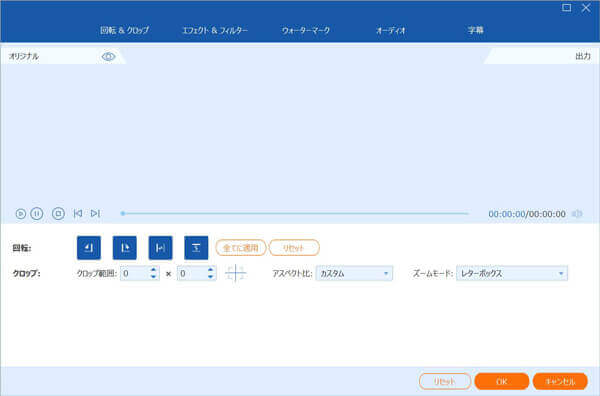
Task: Confirm with the OK button
Action: pyautogui.click(x=502, y=381)
